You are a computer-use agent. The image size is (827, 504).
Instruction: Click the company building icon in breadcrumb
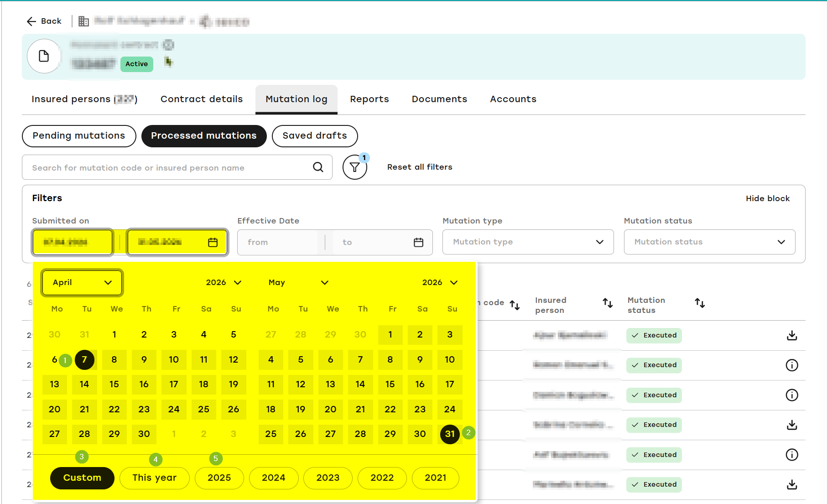point(83,21)
